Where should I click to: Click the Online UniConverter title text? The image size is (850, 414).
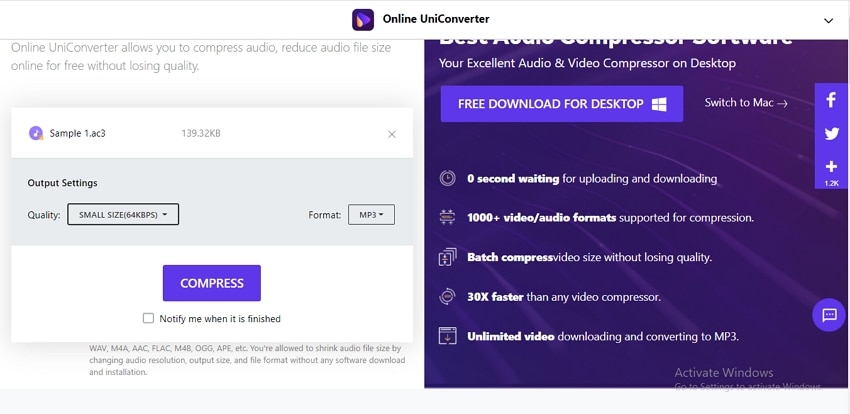point(436,19)
